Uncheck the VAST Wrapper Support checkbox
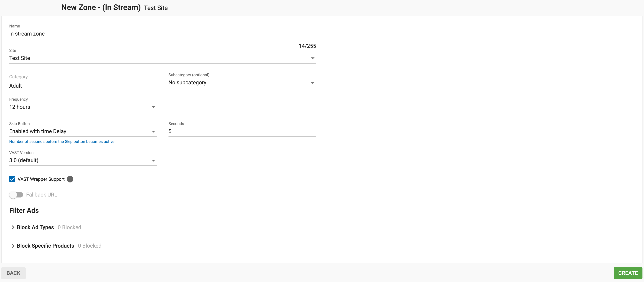The width and height of the screenshot is (644, 282). (x=12, y=179)
